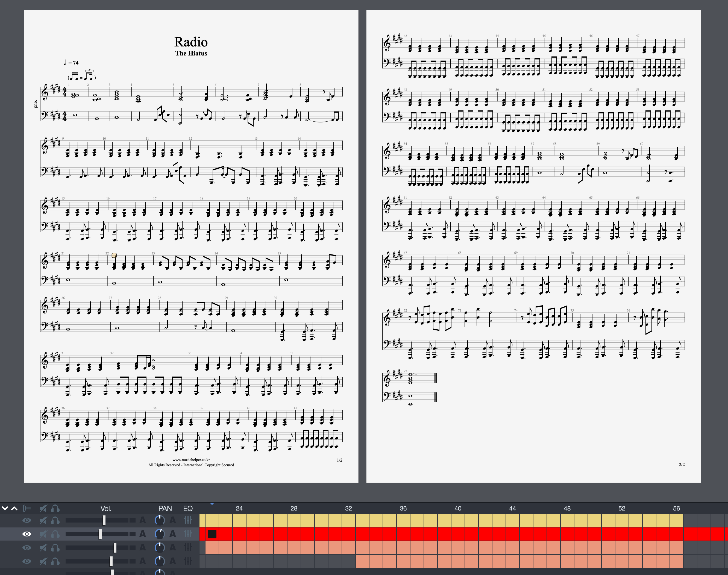Mute all tracks using the header mute icon
The width and height of the screenshot is (728, 575).
(x=43, y=508)
